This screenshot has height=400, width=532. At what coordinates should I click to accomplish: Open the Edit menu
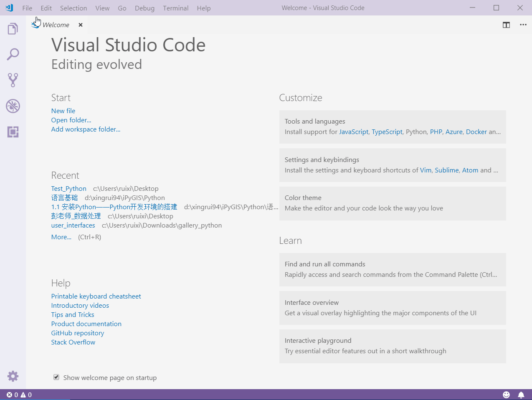(46, 8)
